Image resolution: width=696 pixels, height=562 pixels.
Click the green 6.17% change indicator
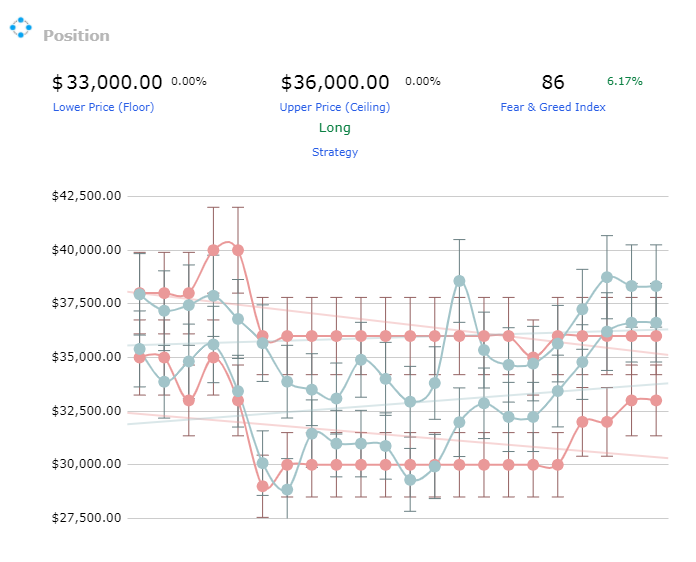pos(625,81)
